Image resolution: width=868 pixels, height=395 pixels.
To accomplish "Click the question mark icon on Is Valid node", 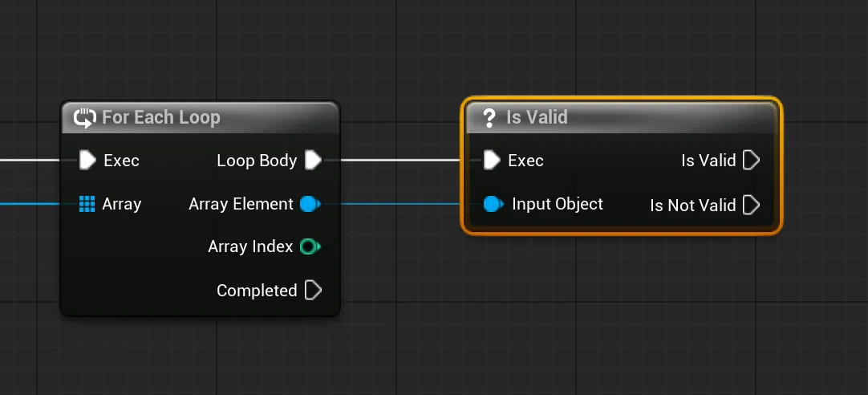I will (x=489, y=118).
